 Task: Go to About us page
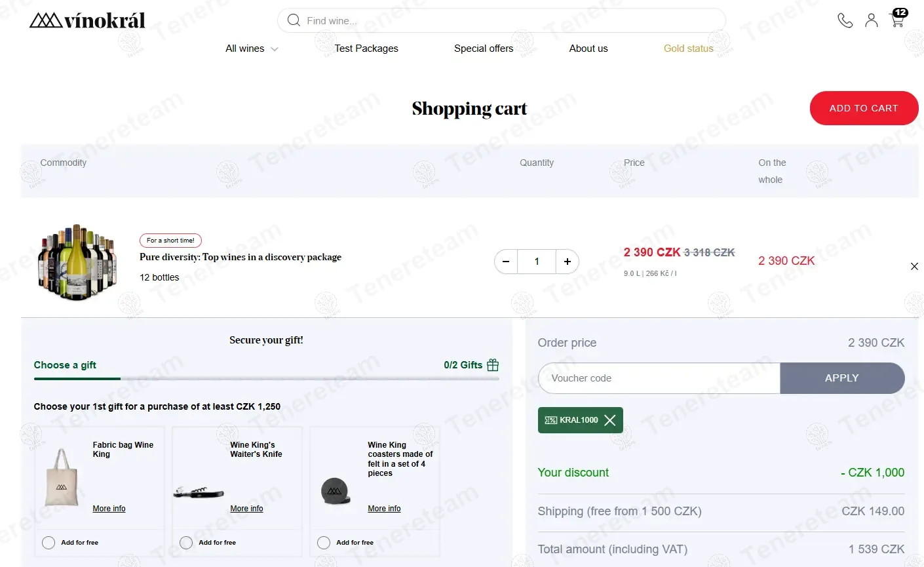[588, 49]
